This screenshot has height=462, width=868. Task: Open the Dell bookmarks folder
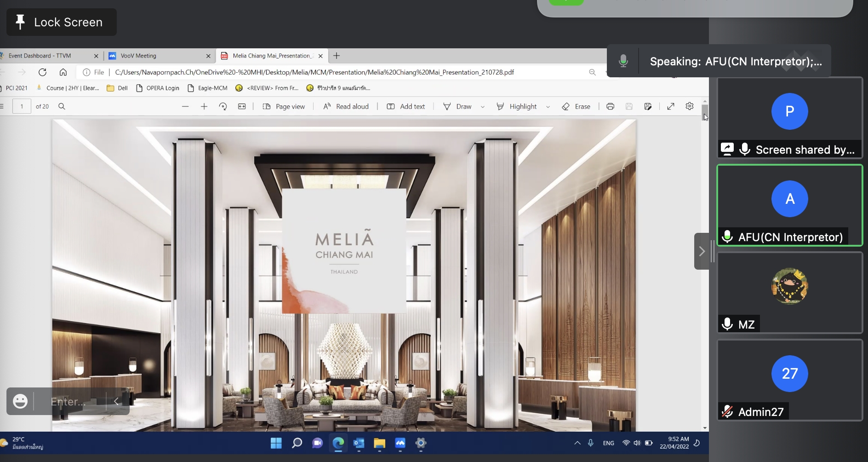pos(117,88)
